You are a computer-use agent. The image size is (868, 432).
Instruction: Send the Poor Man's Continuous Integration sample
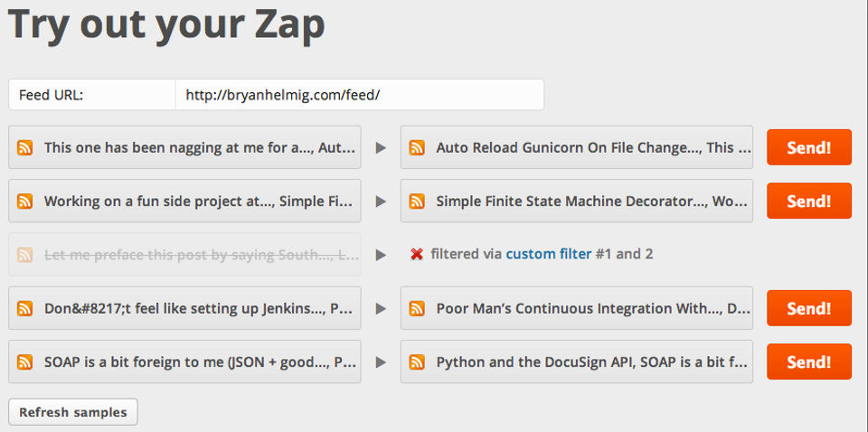click(808, 308)
